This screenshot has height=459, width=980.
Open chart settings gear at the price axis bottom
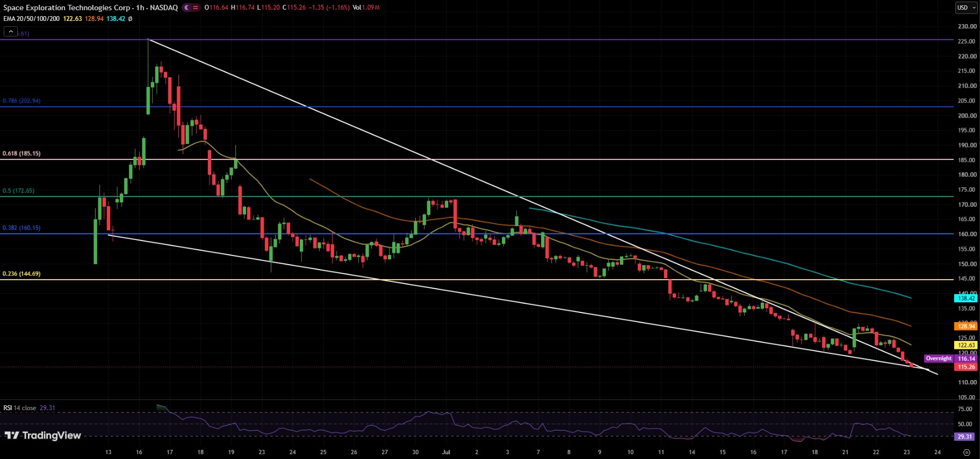(967, 453)
